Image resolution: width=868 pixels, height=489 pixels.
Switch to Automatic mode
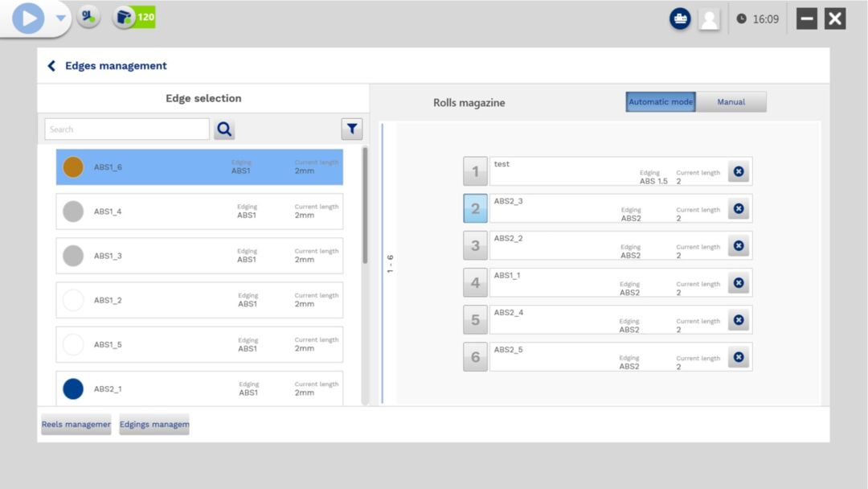tap(661, 102)
